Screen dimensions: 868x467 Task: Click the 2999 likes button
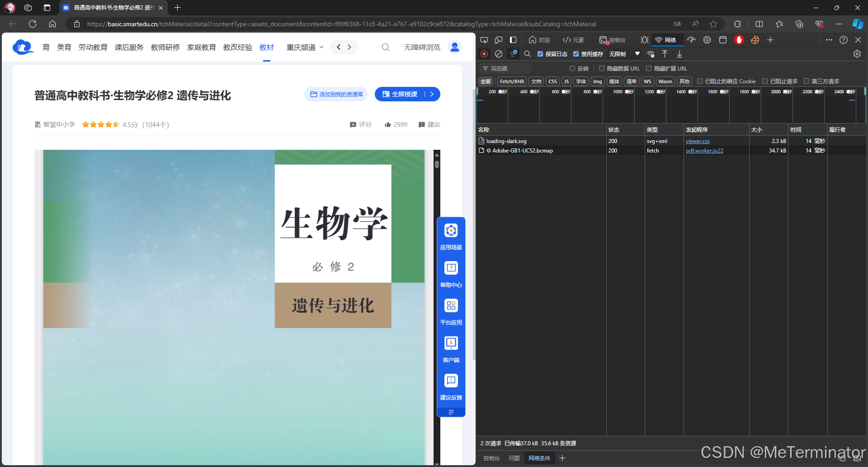pyautogui.click(x=396, y=124)
